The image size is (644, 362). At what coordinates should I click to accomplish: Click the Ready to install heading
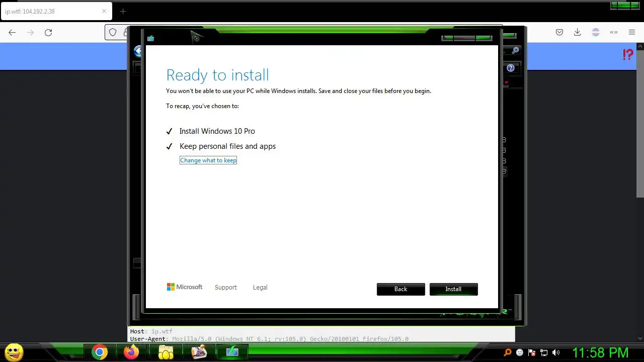(217, 75)
